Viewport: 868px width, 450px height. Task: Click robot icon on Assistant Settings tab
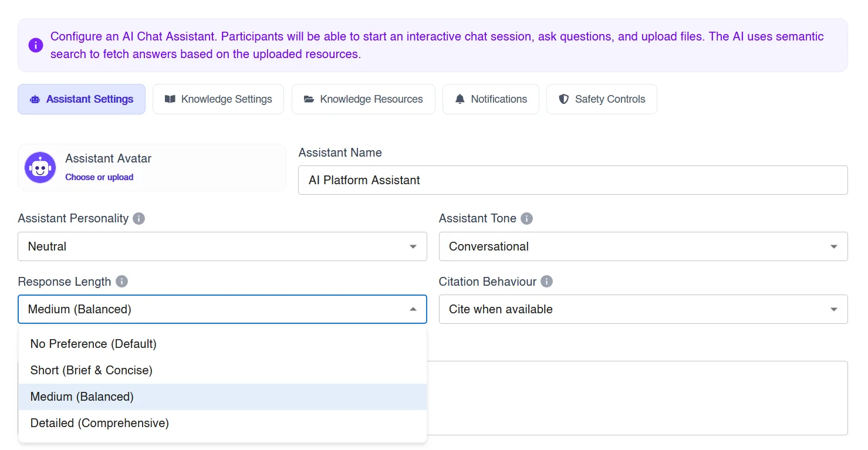(x=35, y=99)
